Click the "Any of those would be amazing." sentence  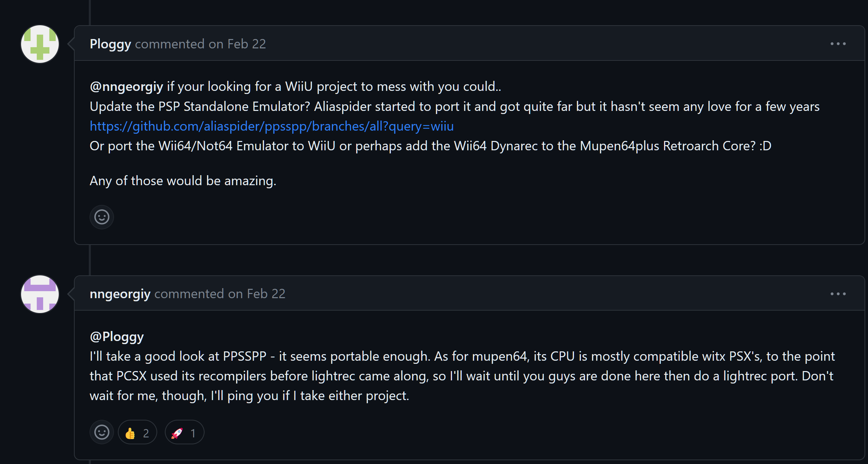pyautogui.click(x=183, y=181)
